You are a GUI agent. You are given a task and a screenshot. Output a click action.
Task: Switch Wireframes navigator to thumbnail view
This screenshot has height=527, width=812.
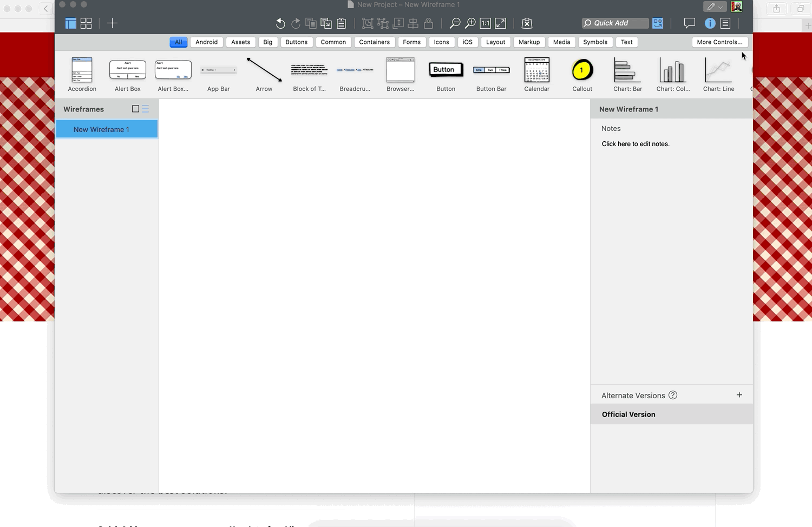point(135,109)
